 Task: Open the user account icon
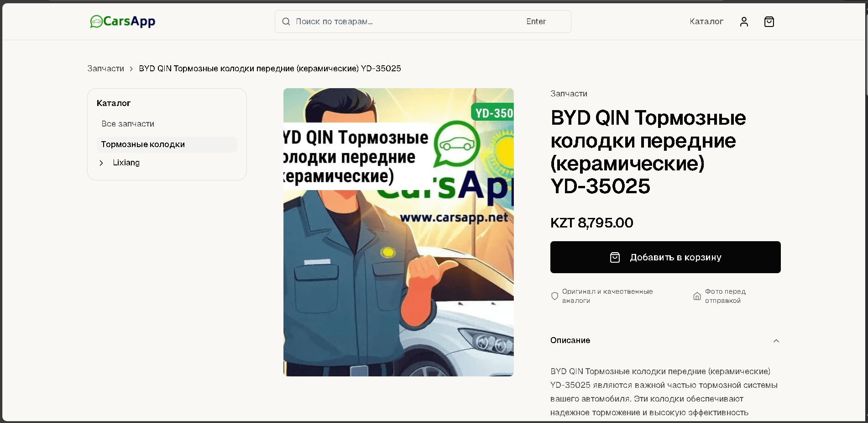tap(743, 21)
